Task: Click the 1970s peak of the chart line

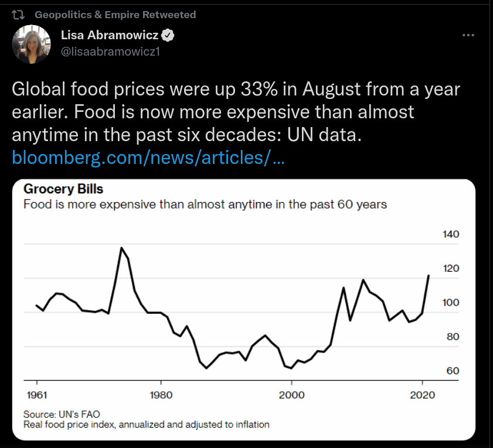Action: 121,248
